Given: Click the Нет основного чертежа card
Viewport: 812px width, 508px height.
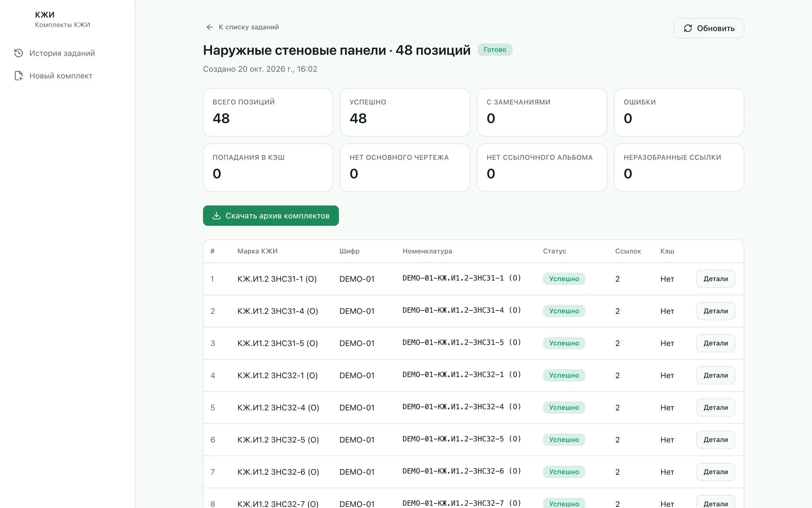Looking at the screenshot, I should click(x=405, y=167).
